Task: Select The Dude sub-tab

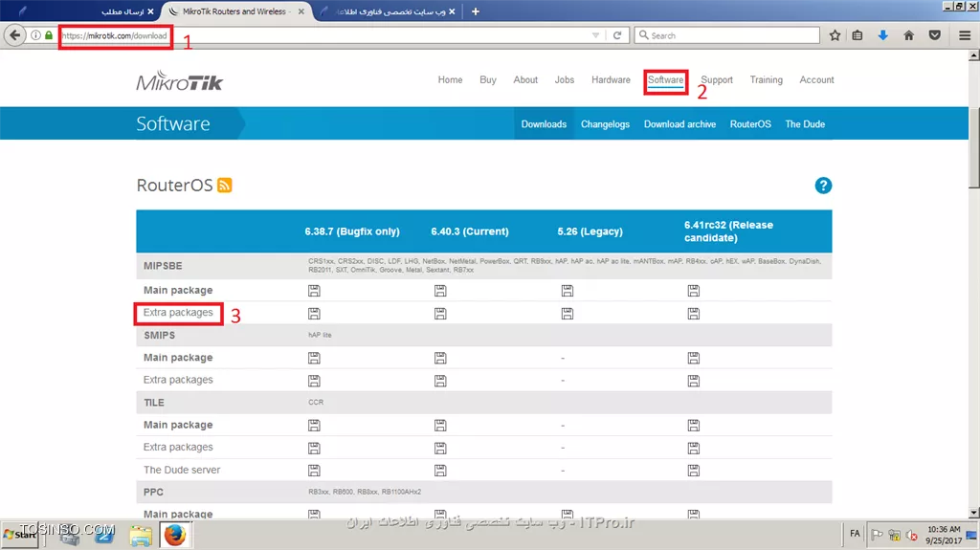Action: click(x=805, y=123)
